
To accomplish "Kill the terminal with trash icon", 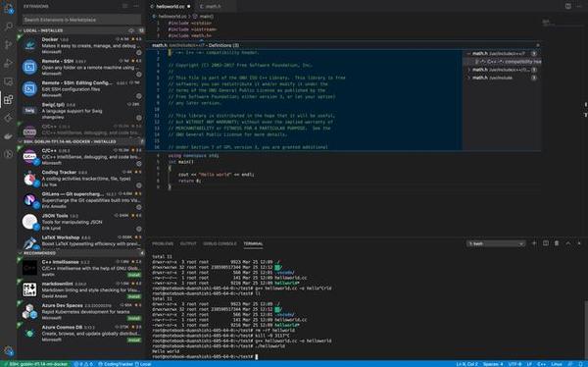I will coord(557,243).
